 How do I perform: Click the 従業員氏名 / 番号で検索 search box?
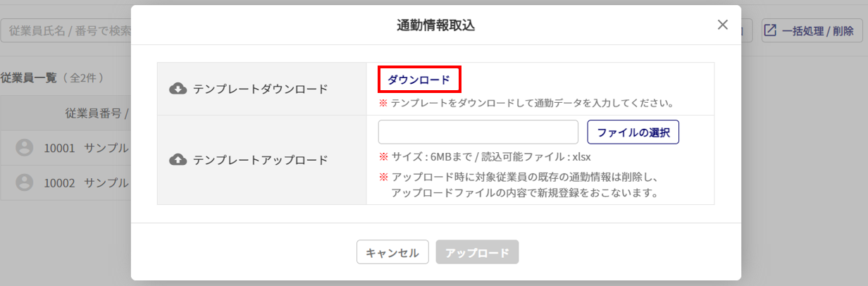pyautogui.click(x=66, y=31)
